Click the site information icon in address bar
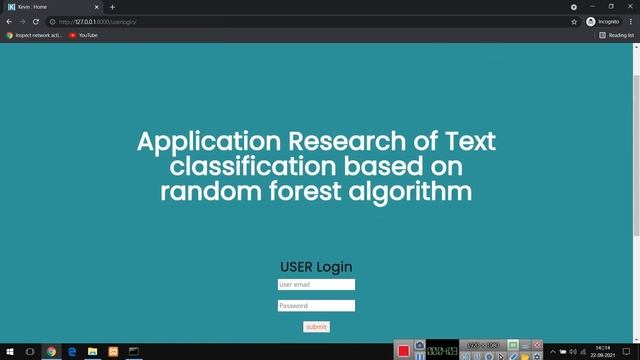 [x=52, y=22]
